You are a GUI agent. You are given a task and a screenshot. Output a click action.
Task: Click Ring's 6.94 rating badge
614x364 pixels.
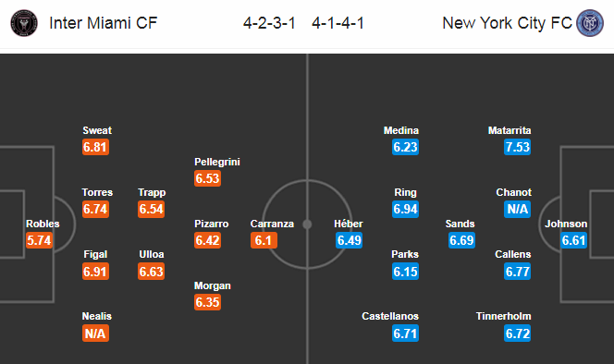[405, 209]
